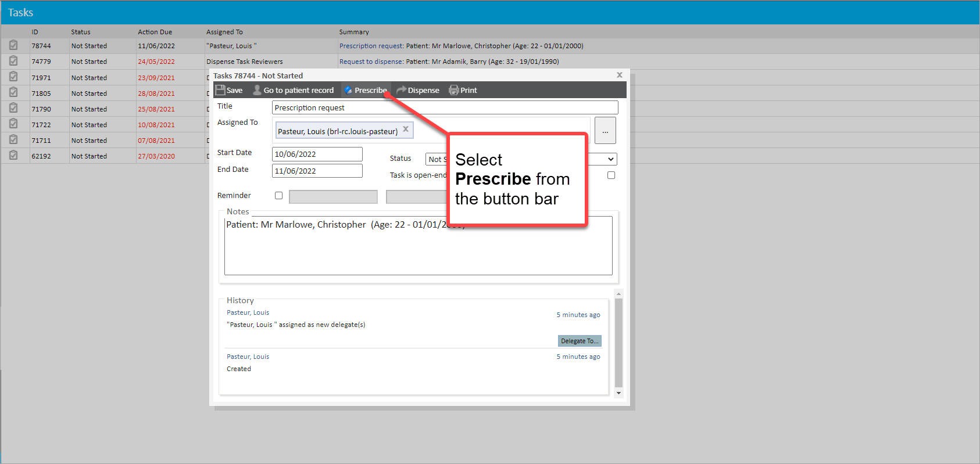Viewport: 980px width, 464px height.
Task: Toggle the Task is open-ended checkbox
Action: click(x=611, y=175)
